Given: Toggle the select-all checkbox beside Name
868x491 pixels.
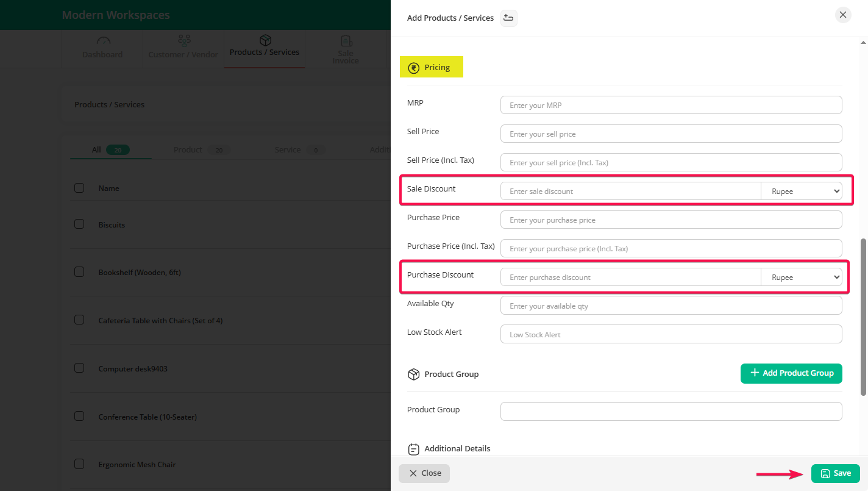Looking at the screenshot, I should pyautogui.click(x=79, y=188).
